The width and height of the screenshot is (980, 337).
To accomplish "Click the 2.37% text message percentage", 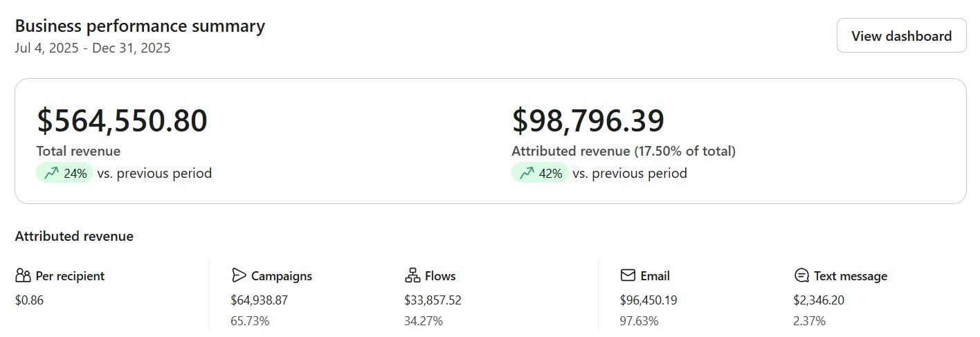I will [810, 321].
